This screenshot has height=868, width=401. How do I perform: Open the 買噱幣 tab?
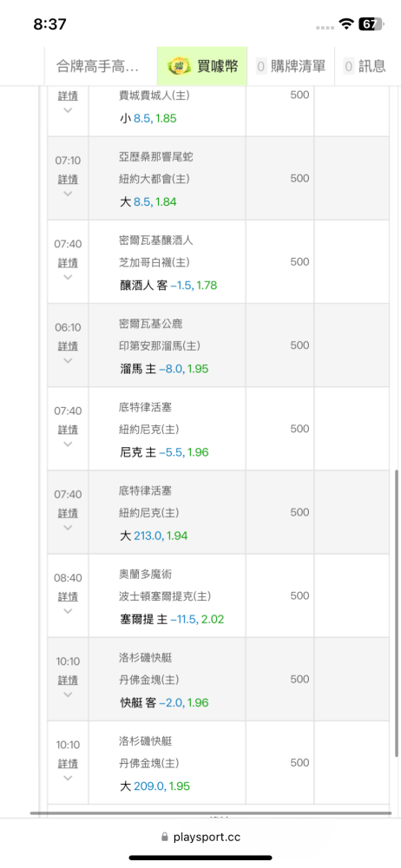pos(202,67)
